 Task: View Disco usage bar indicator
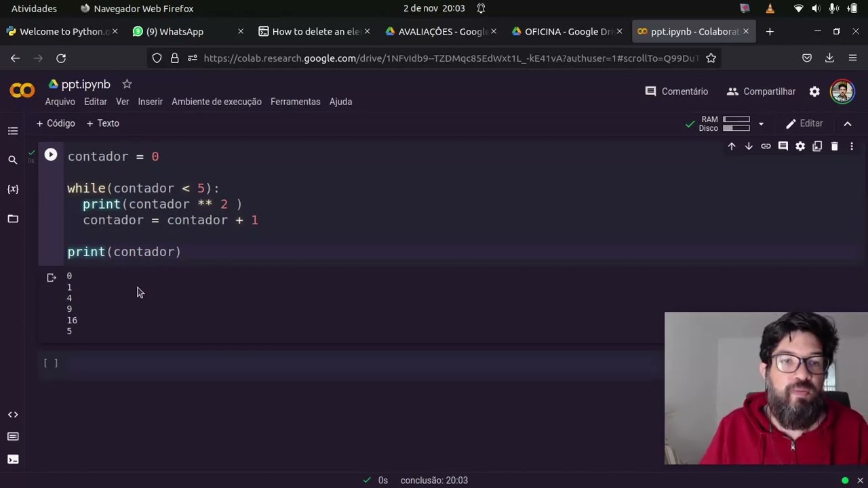(x=736, y=128)
